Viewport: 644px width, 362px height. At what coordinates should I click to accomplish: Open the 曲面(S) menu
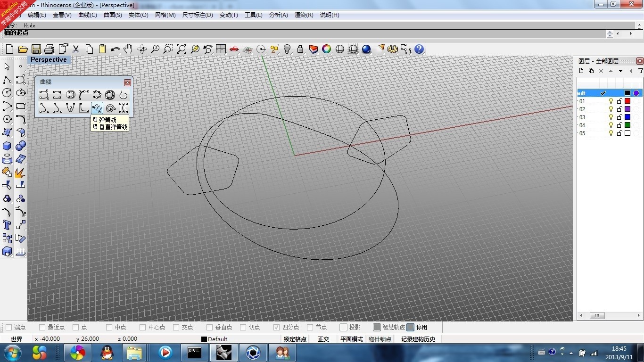point(113,15)
